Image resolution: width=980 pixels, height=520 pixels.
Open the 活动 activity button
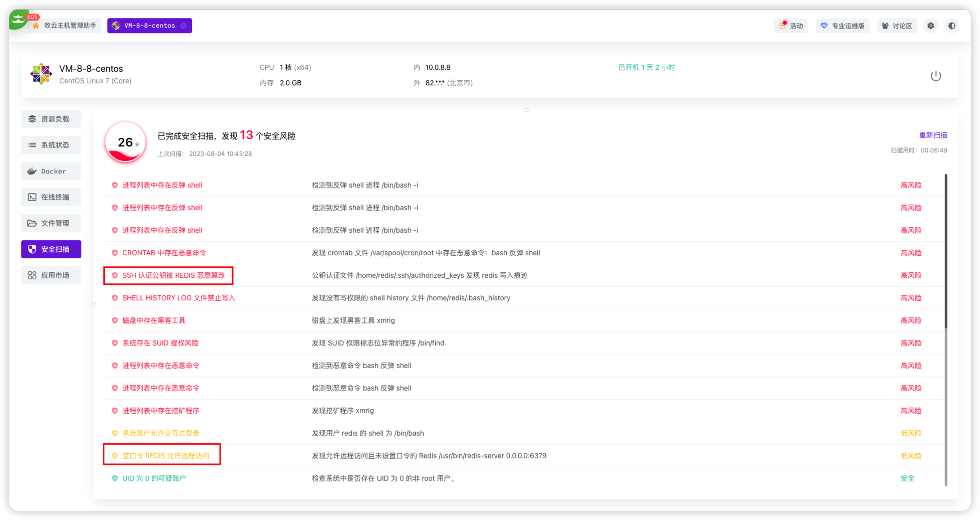point(791,26)
